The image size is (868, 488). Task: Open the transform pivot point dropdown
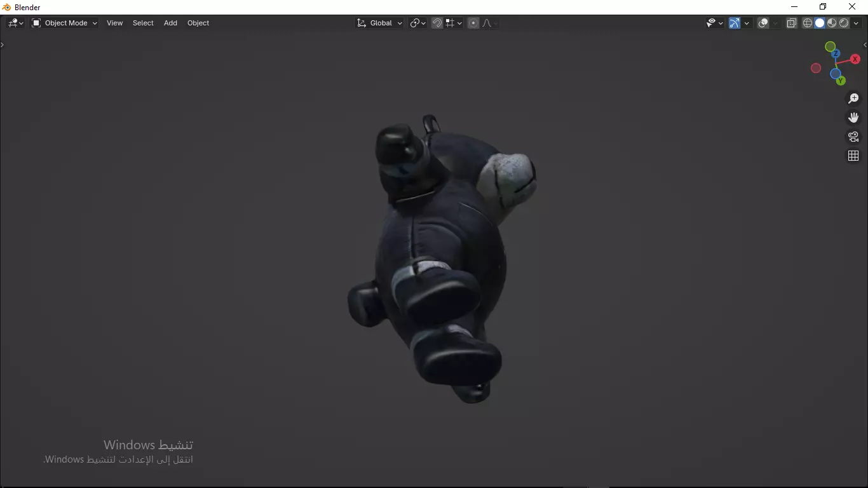point(417,23)
